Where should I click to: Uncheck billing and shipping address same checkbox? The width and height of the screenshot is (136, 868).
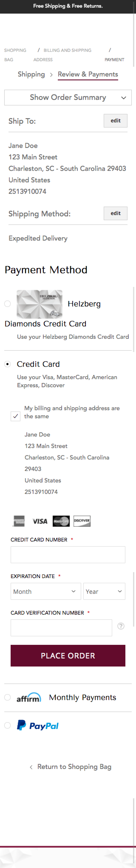[16, 416]
